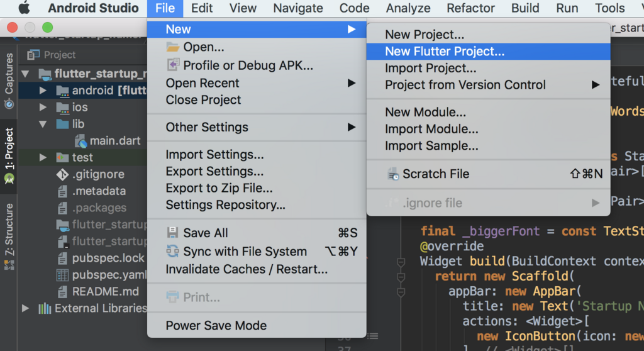The image size is (644, 351).
Task: Open the Captures side panel tab
Action: pos(9,80)
